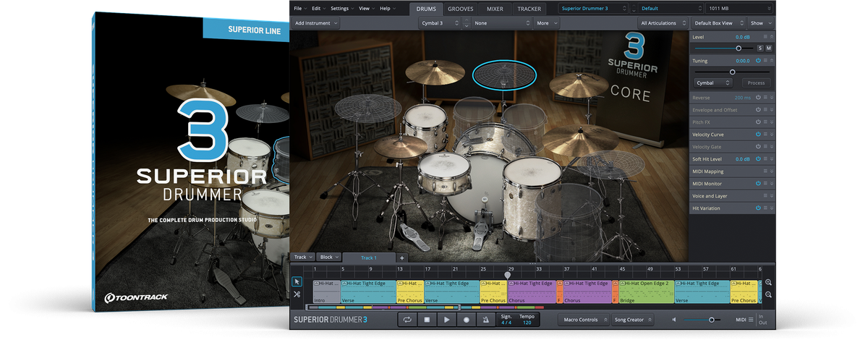
Task: Click the master volume slider knob
Action: (x=712, y=320)
